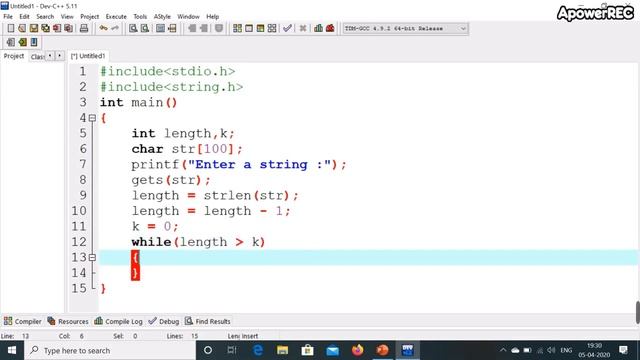The width and height of the screenshot is (640, 360).
Task: Click the Insert icon in the second toolbar row
Action: (x=11, y=42)
